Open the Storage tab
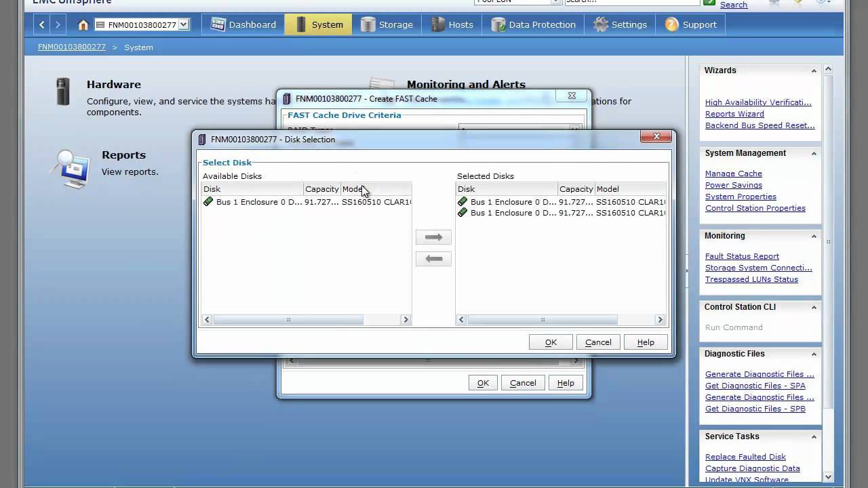This screenshot has width=868, height=488. click(x=387, y=24)
